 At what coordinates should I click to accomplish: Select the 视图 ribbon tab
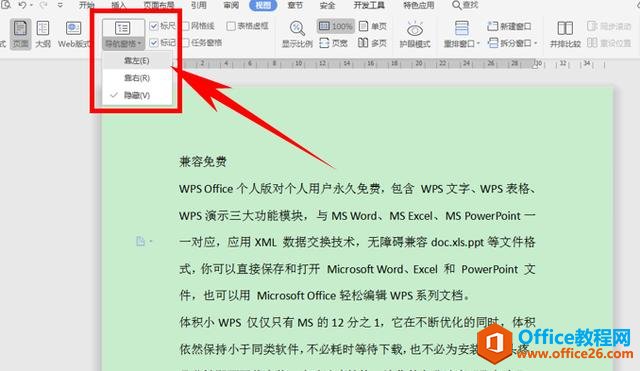pos(263,5)
